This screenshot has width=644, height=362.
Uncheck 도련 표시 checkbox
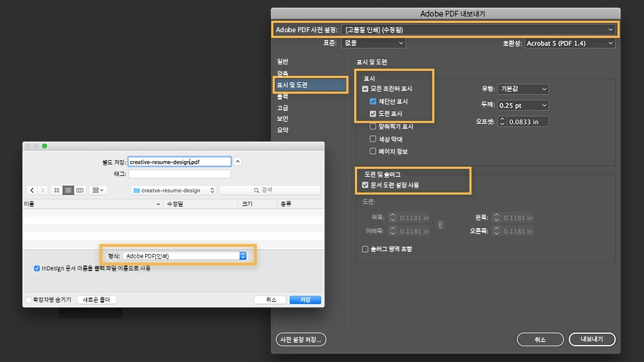pyautogui.click(x=373, y=114)
